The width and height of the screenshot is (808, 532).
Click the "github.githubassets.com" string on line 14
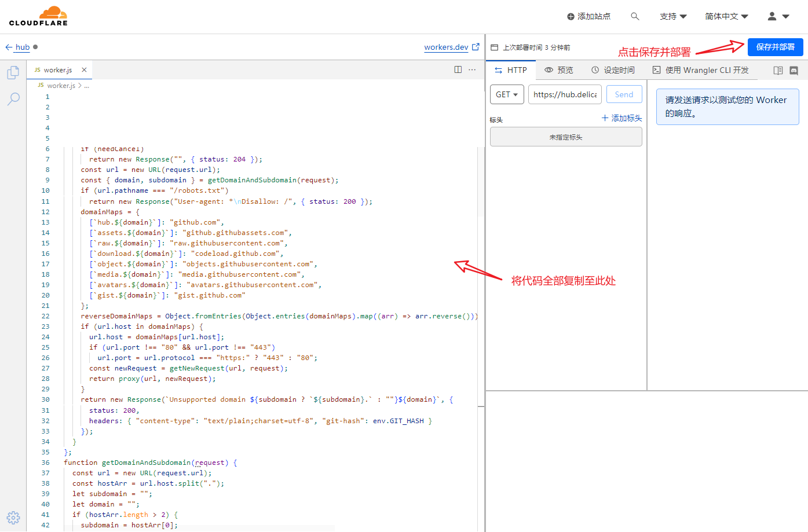point(235,233)
